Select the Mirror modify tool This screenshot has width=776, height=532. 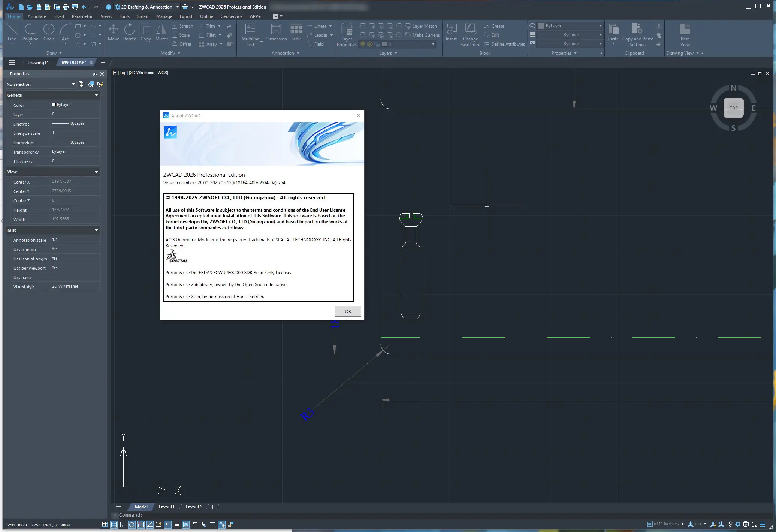[161, 32]
